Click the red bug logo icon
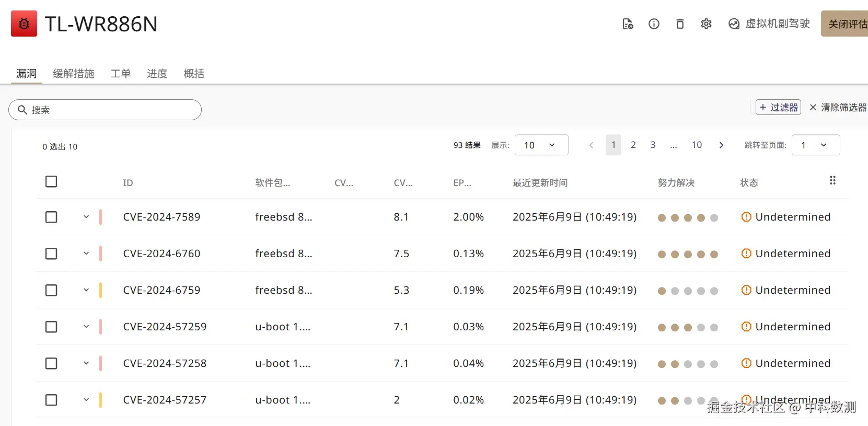 point(24,24)
